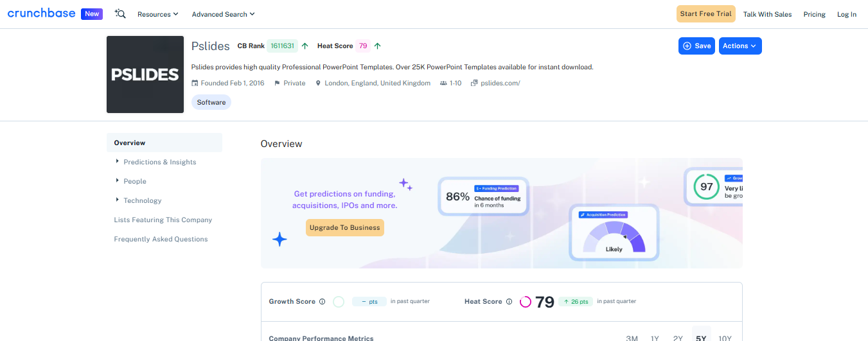This screenshot has height=341, width=868.
Task: Go to Lists Featuring This Company
Action: 163,220
